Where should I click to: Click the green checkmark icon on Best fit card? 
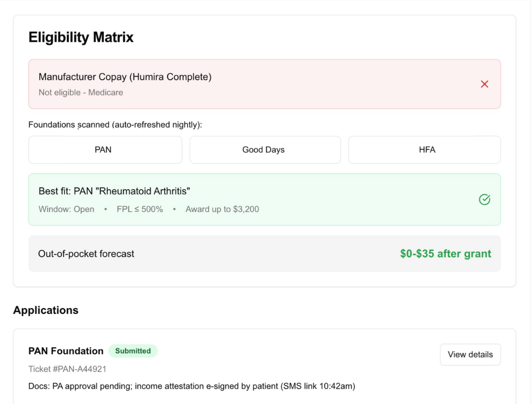[484, 200]
